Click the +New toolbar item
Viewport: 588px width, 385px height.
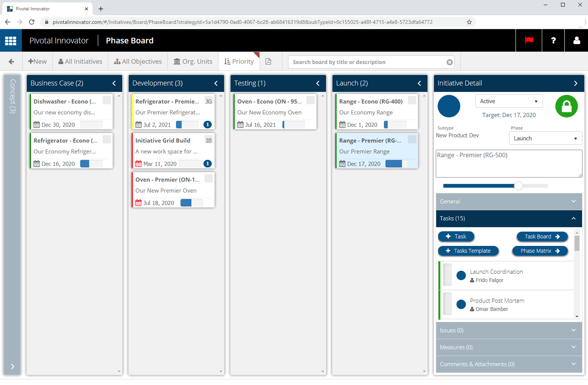click(x=38, y=62)
